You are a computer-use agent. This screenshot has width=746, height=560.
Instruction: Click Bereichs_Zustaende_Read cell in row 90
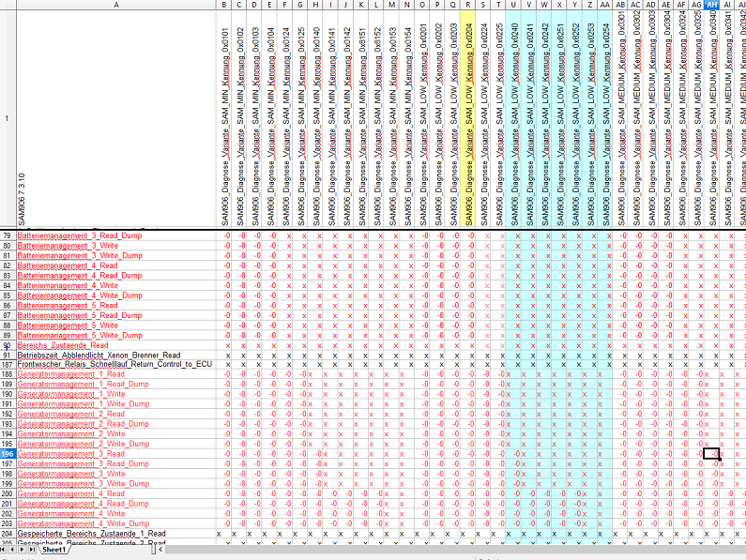64,345
